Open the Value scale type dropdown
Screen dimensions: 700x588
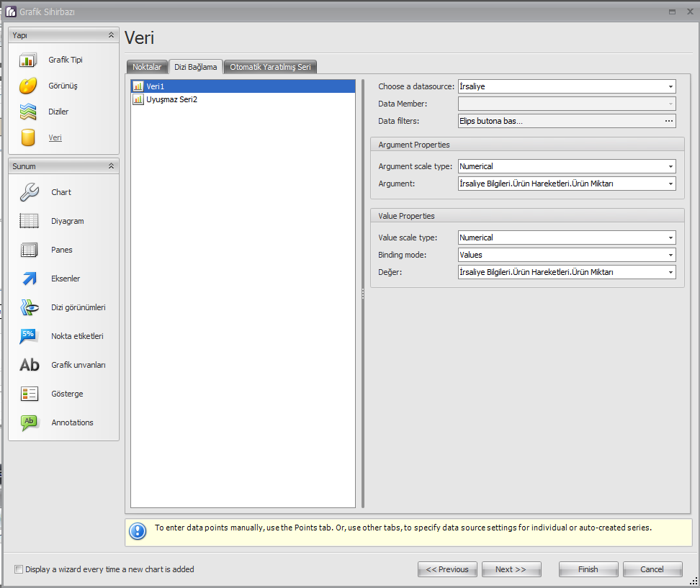coord(670,238)
